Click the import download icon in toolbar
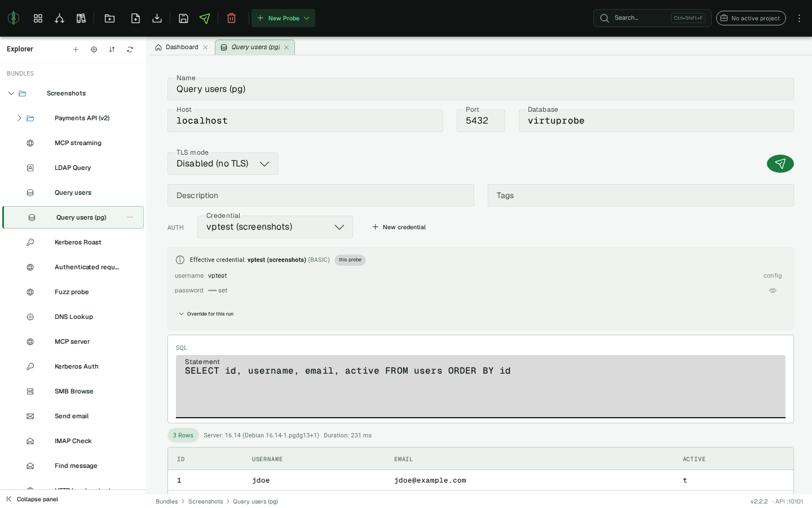Image resolution: width=812 pixels, height=508 pixels. click(x=157, y=18)
